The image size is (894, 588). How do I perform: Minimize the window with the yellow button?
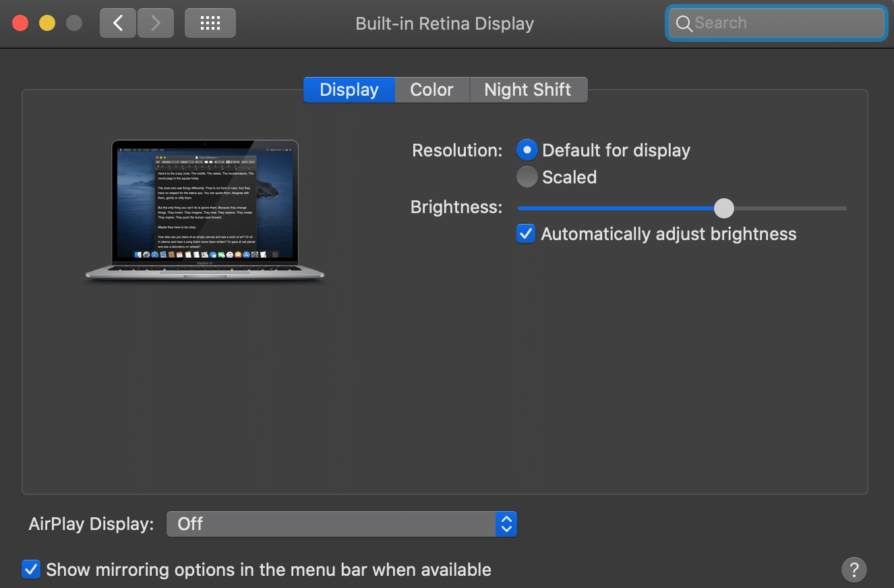pyautogui.click(x=47, y=24)
